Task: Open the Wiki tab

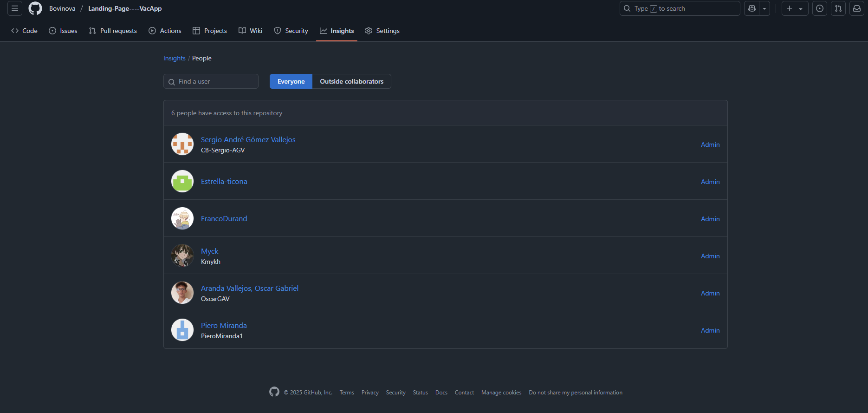Action: click(251, 31)
